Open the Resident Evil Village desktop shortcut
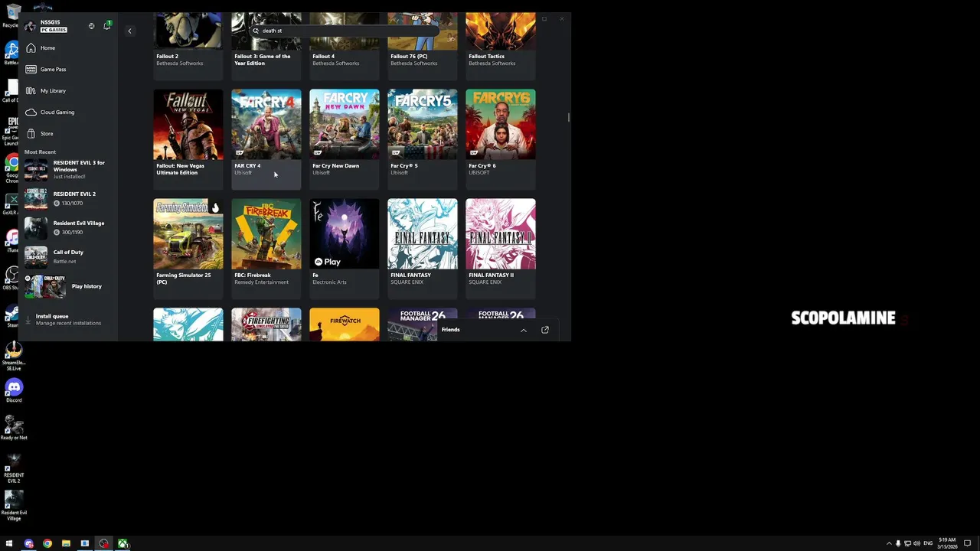 (x=14, y=506)
